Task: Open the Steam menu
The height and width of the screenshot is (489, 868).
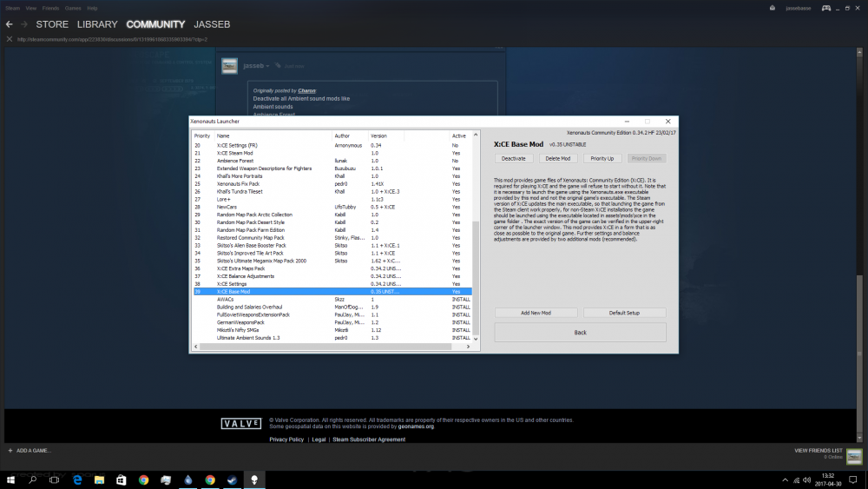Action: coord(12,9)
